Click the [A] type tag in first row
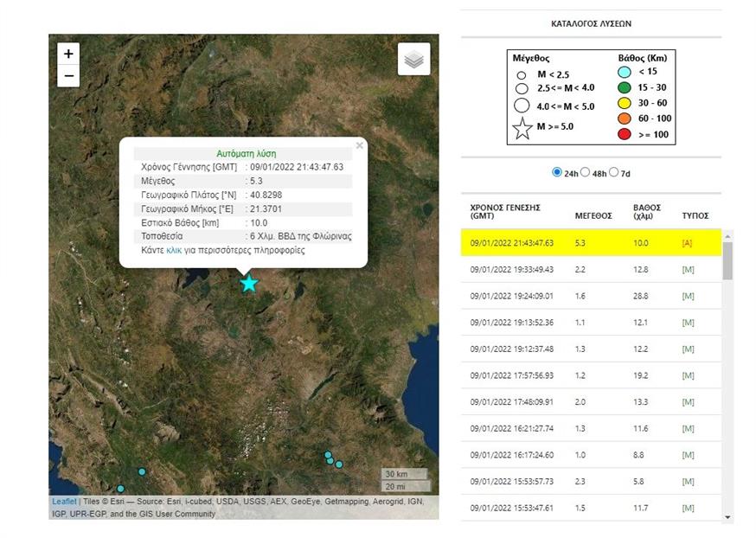 [x=688, y=243]
